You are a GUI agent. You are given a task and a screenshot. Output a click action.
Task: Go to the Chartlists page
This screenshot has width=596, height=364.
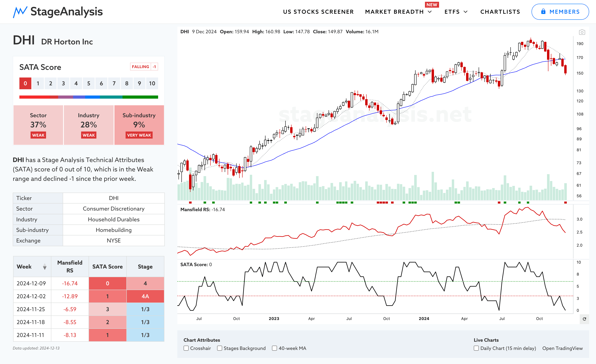tap(500, 12)
